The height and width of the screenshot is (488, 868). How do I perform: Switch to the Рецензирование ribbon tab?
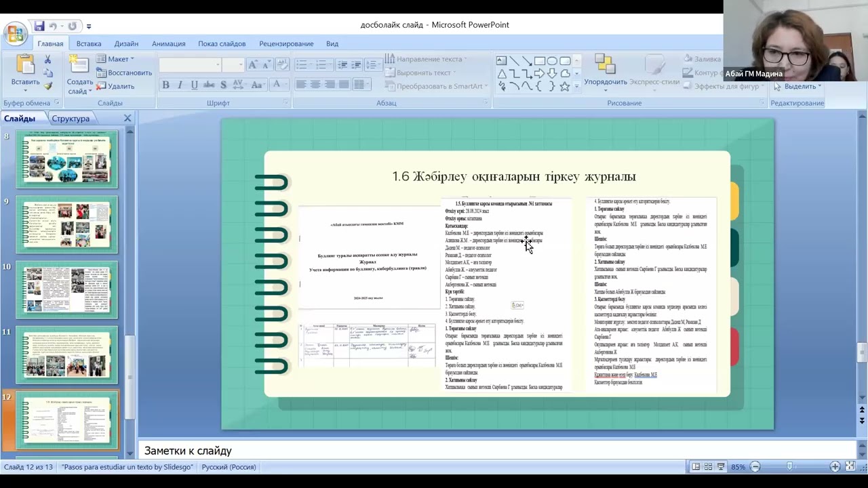point(286,43)
